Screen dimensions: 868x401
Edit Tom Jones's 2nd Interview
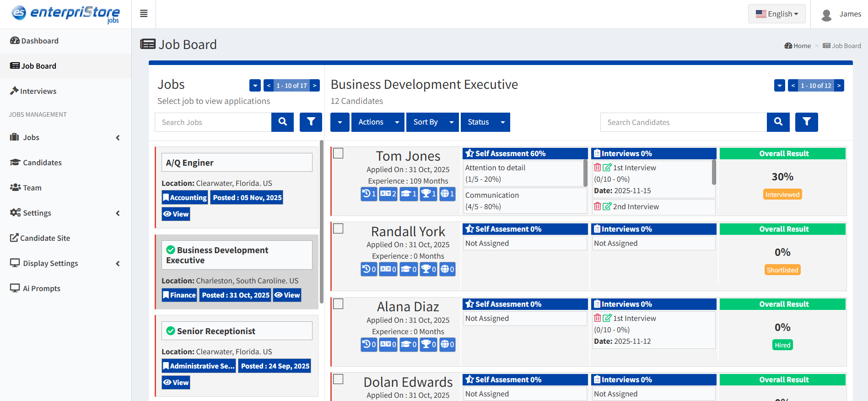click(607, 206)
